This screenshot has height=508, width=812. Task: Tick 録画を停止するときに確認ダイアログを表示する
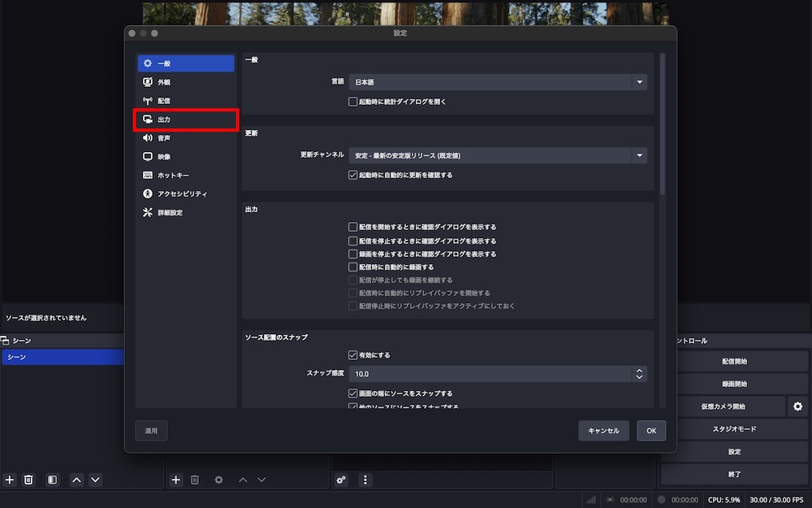(352, 254)
